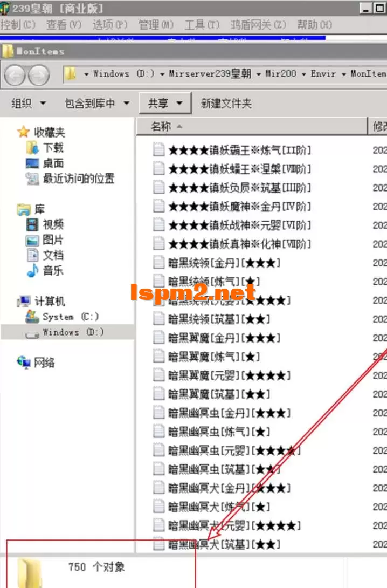Expand dropdown before Envir in address bar

[304, 74]
